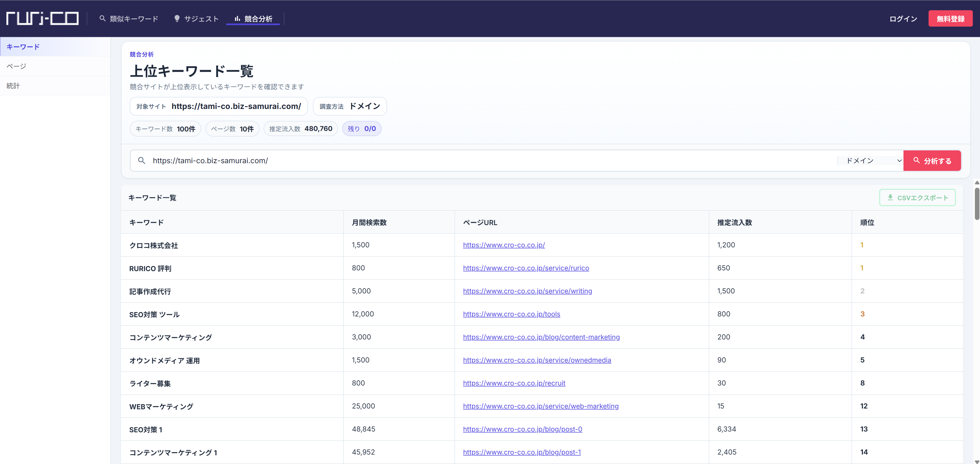Open the cro-co.co.jp/tools link
Viewport: 980px width, 464px height.
[511, 314]
